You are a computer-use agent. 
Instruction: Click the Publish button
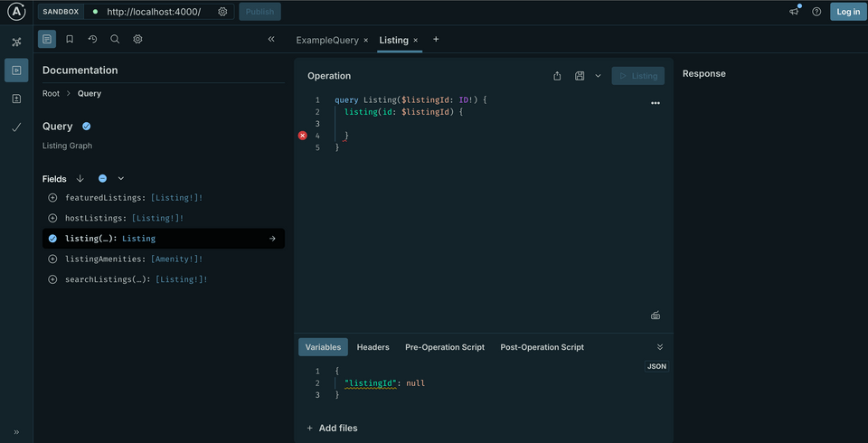[x=259, y=12]
